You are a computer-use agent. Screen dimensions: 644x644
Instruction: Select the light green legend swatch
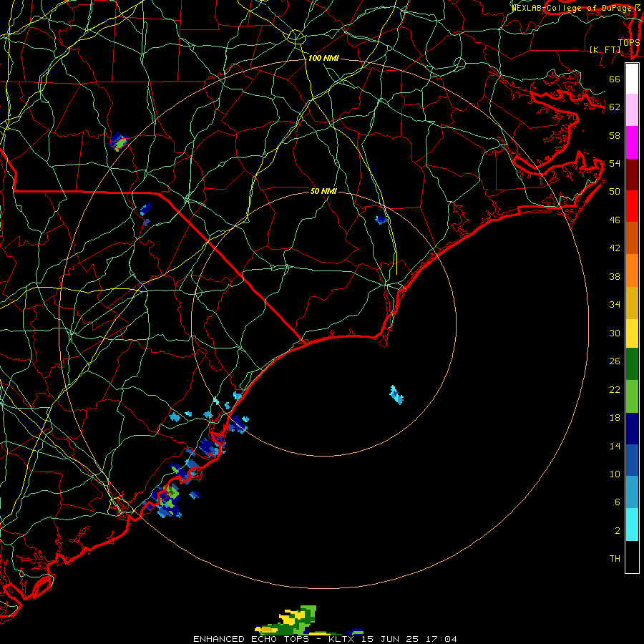[632, 396]
